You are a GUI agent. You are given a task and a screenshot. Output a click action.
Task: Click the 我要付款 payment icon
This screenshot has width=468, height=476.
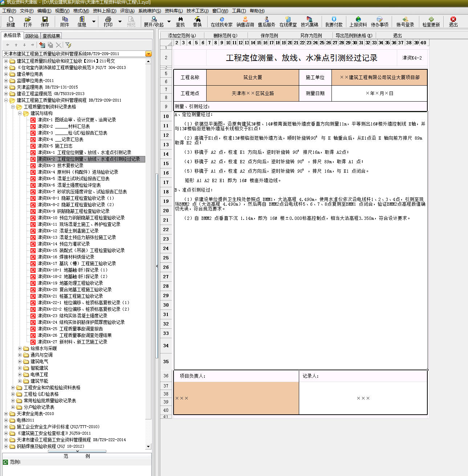(334, 21)
